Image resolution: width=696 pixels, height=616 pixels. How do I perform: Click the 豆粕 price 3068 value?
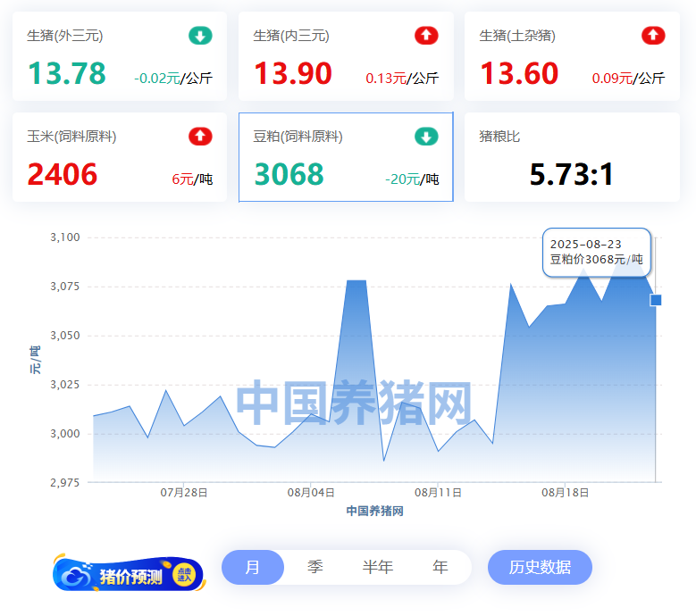(x=289, y=174)
